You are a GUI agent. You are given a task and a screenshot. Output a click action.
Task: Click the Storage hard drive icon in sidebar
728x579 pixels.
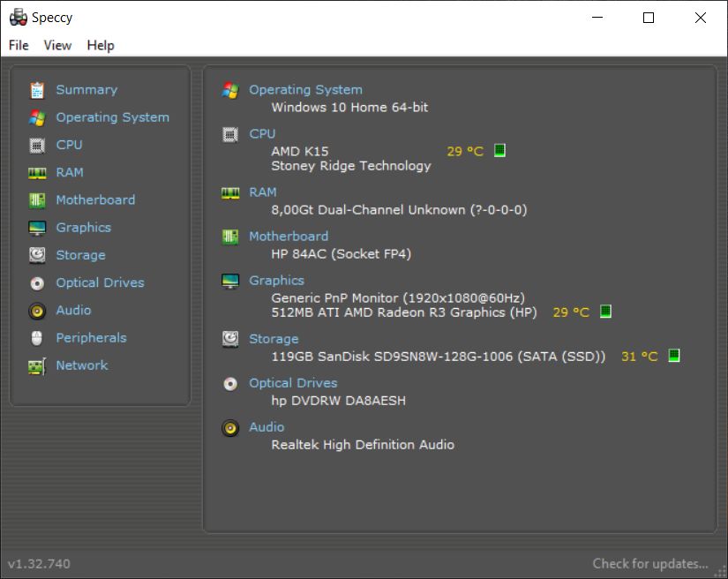37,255
